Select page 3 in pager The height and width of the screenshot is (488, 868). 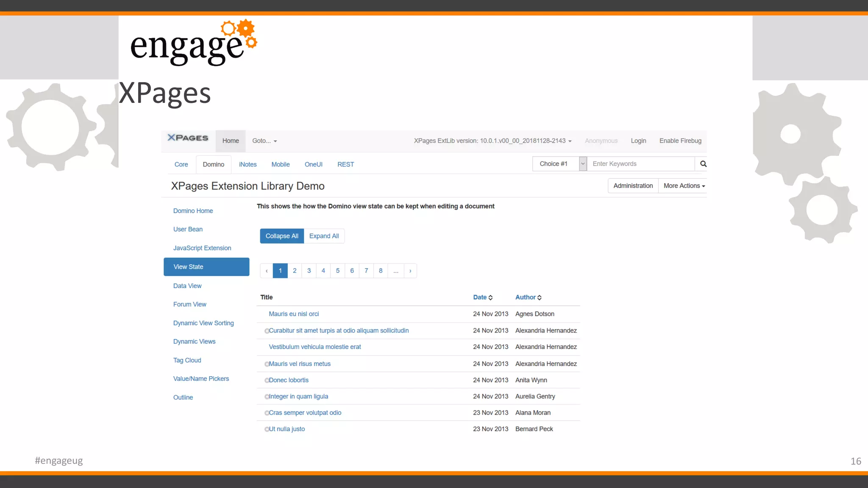(x=309, y=271)
